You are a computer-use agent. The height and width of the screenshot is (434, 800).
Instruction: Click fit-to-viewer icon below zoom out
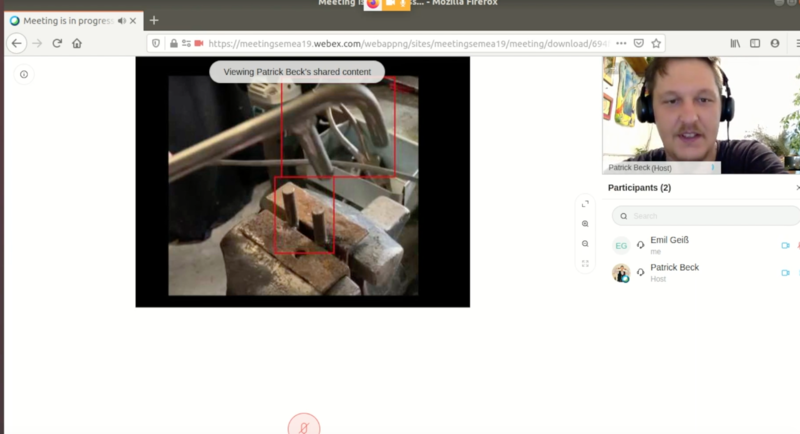(x=585, y=264)
